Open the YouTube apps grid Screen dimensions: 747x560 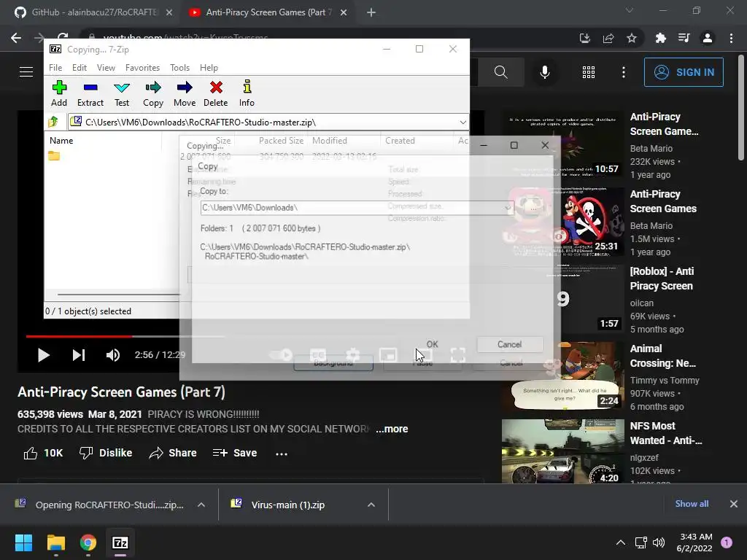[589, 72]
